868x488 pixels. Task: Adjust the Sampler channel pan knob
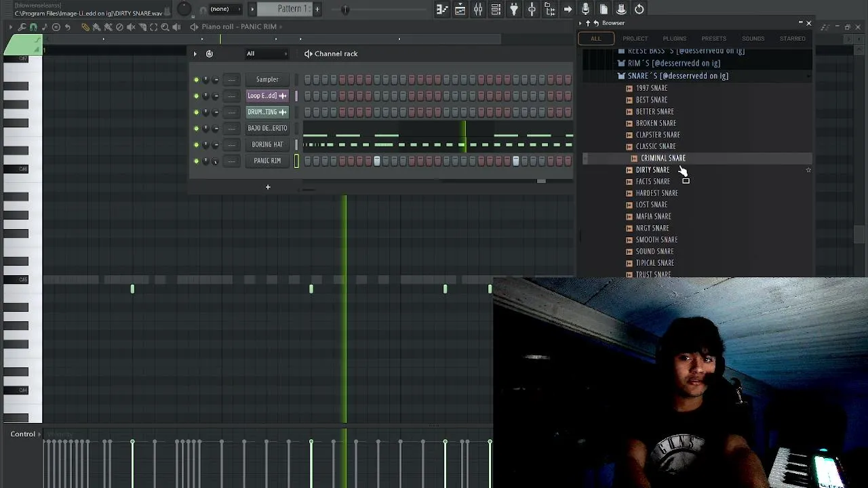206,79
